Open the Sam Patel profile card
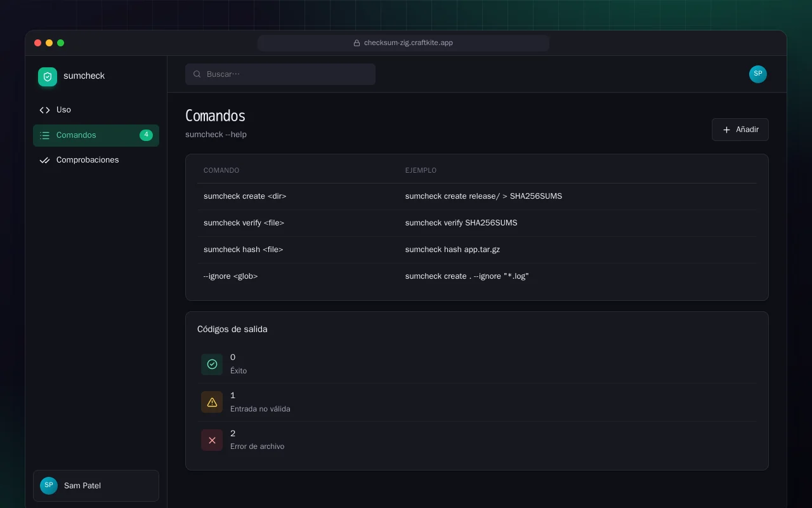 point(96,486)
